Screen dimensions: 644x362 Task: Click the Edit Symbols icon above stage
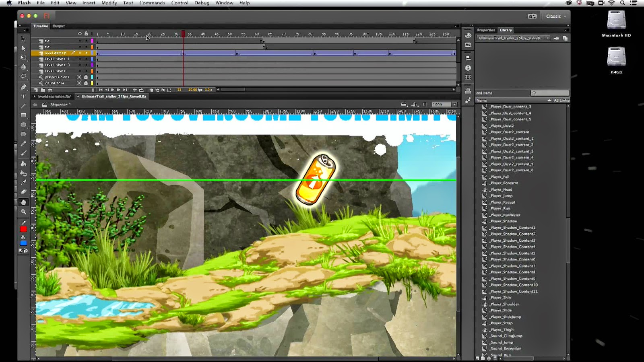coord(414,104)
